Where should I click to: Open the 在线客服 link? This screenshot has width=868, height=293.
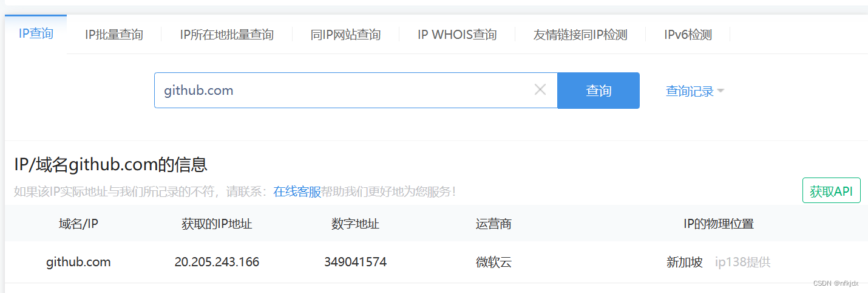point(297,191)
